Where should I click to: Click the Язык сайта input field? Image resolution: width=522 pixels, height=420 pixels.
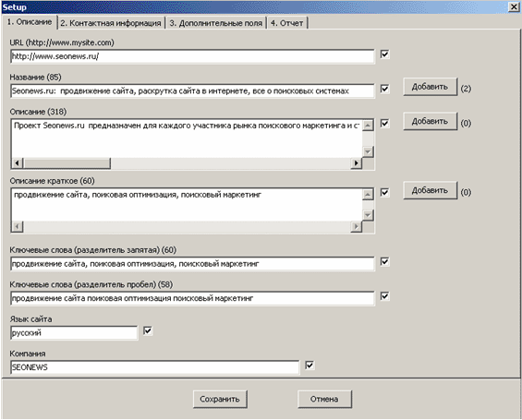click(74, 333)
